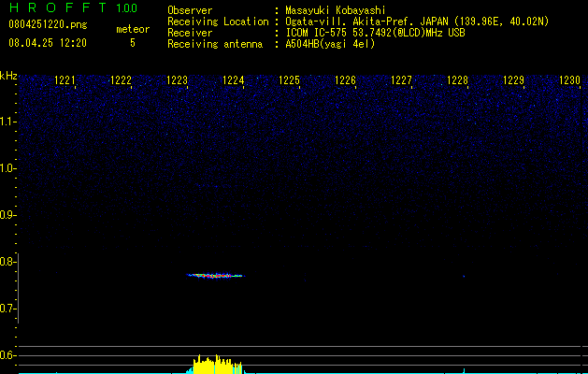Screen dimensions: 588x374
Task: Select the 1223 time marker
Action: coord(177,80)
